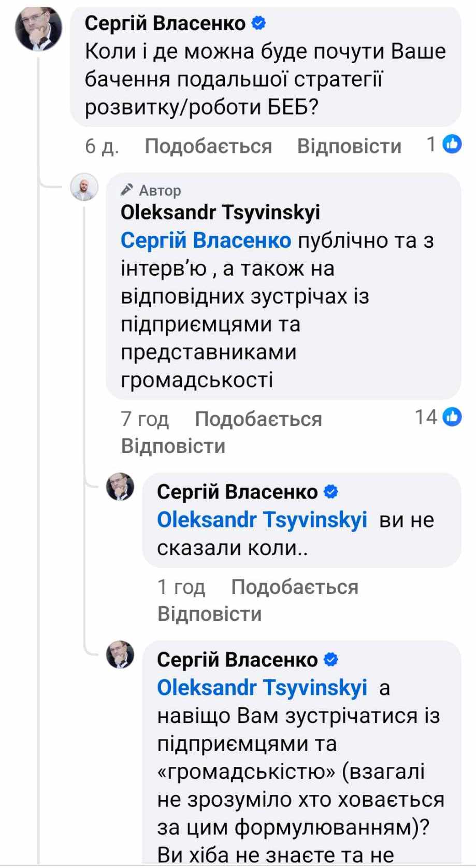This screenshot has width=476, height=868.
Task: Open the Oleksandr Tsyvinskyi author name link
Action: click(220, 212)
